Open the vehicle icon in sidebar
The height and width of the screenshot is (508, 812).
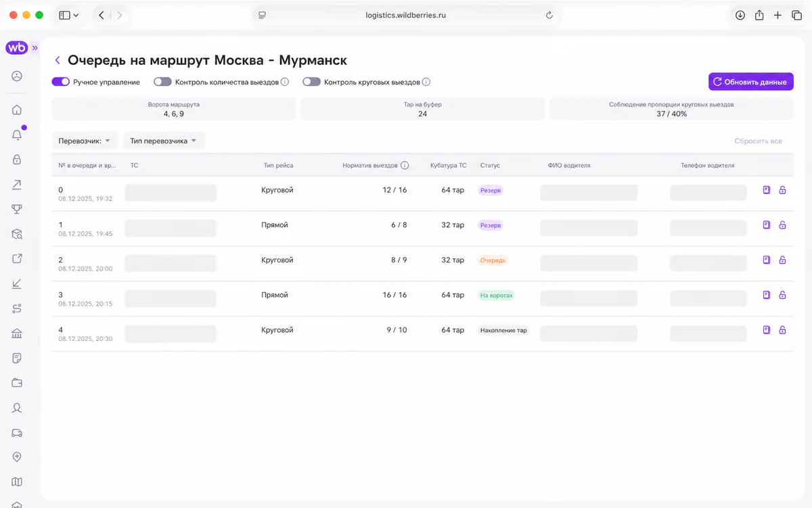pos(17,432)
